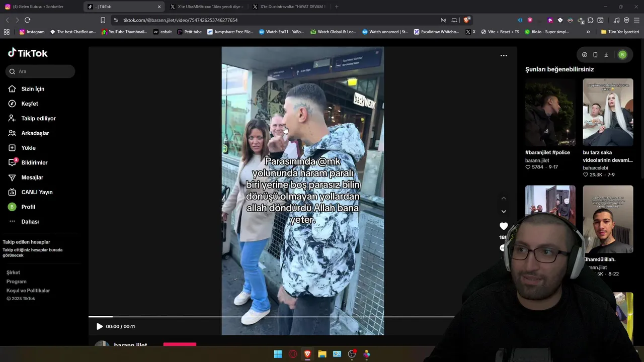Seek along the video progress bar
The width and height of the screenshot is (644, 362).
point(272,317)
